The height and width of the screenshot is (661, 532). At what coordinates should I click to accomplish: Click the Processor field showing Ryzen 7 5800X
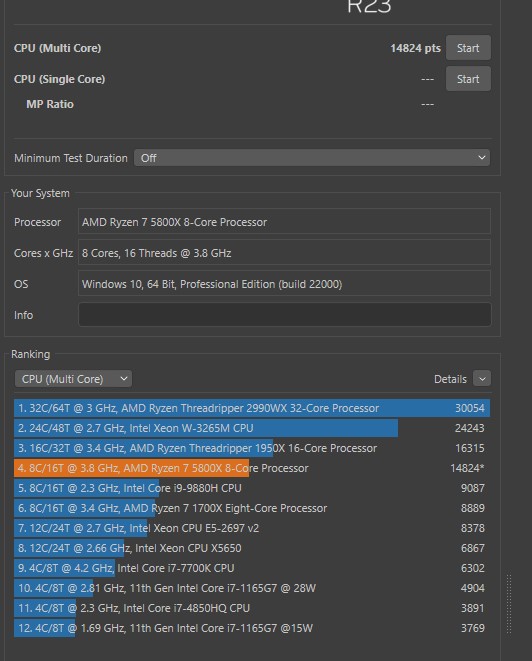(285, 222)
